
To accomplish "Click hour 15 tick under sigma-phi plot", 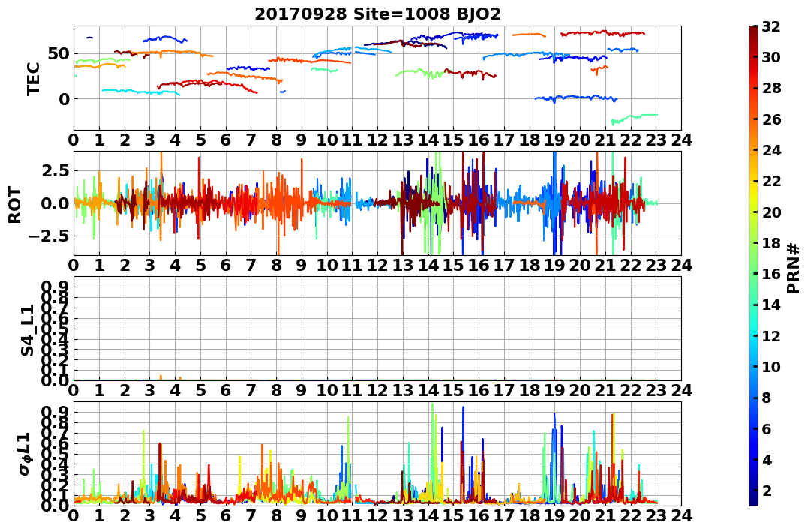I will [x=454, y=515].
